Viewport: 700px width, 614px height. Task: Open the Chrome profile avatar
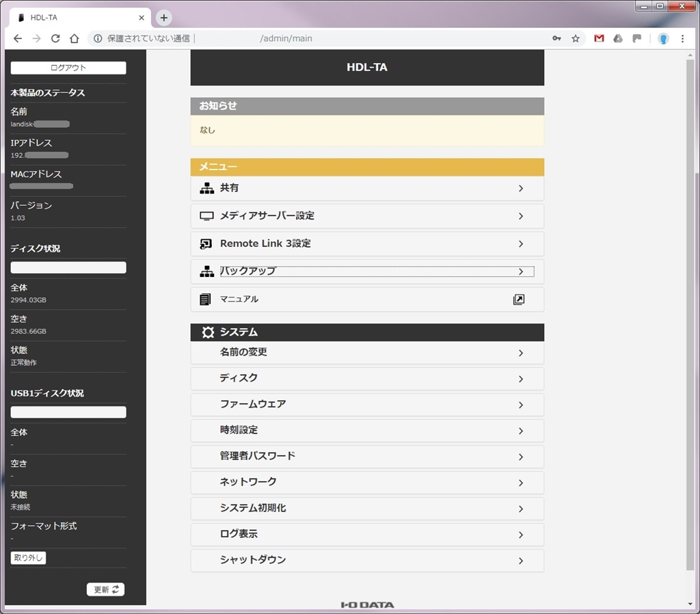pos(663,39)
